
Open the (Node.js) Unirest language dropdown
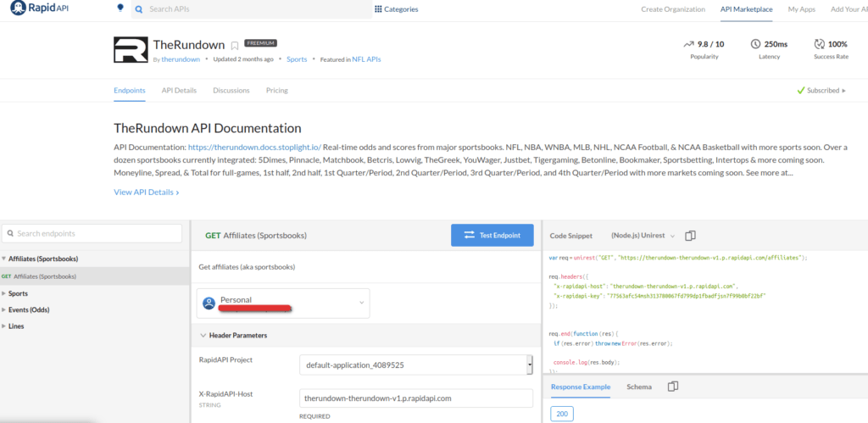tap(643, 236)
